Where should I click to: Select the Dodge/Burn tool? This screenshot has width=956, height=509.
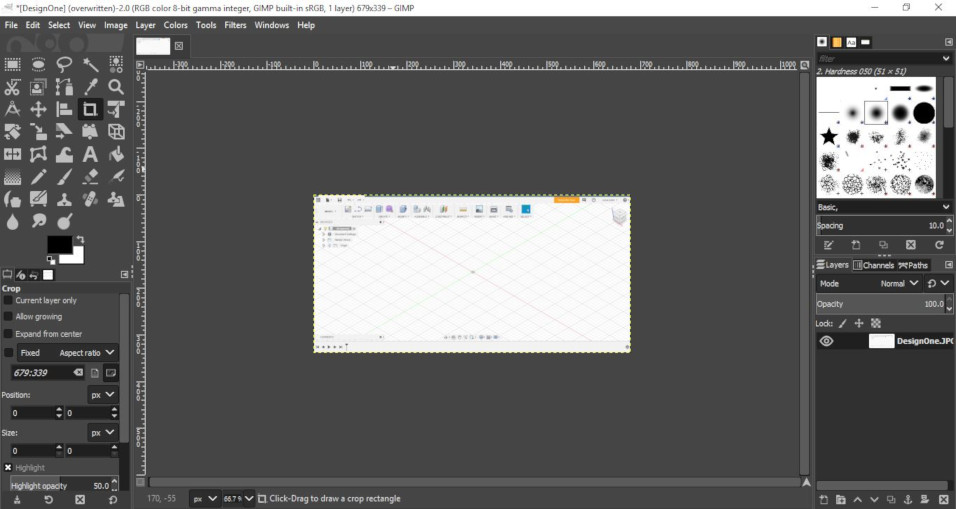(x=64, y=222)
